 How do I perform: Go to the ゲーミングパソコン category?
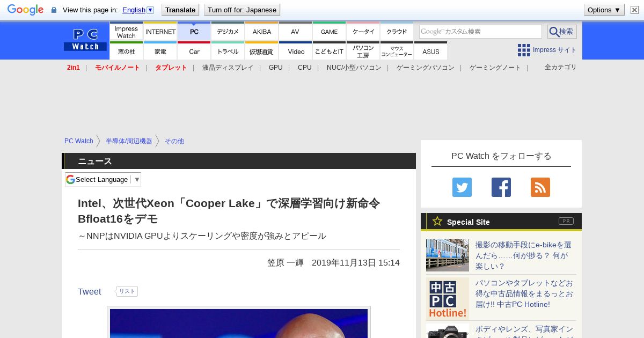click(425, 68)
